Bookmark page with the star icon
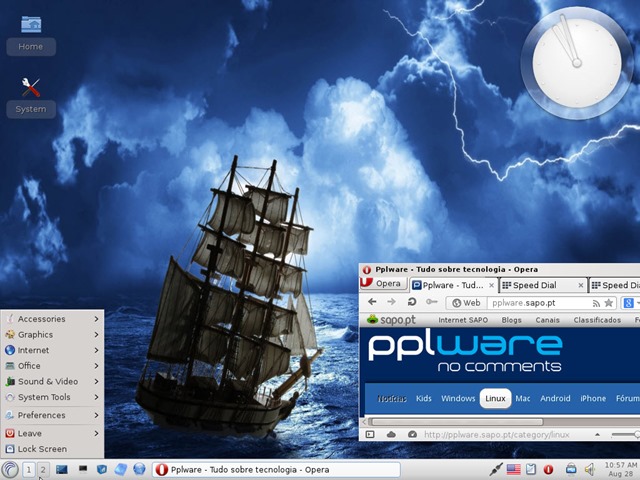Viewport: 640px width, 480px height. point(609,303)
